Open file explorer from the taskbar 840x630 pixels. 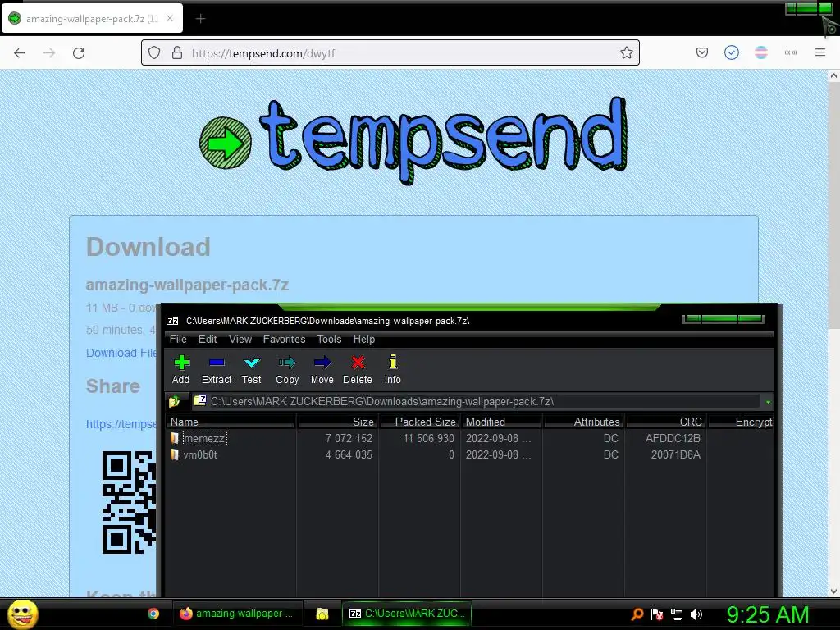pos(322,614)
